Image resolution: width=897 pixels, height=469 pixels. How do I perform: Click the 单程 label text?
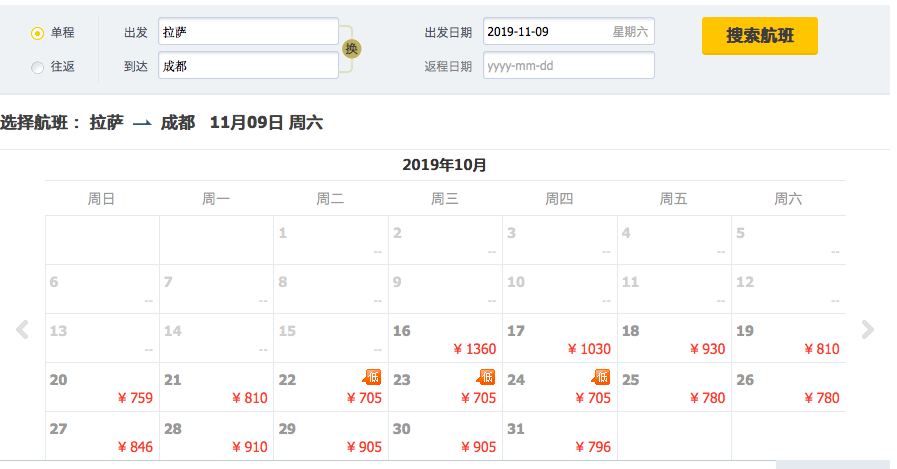[62, 33]
